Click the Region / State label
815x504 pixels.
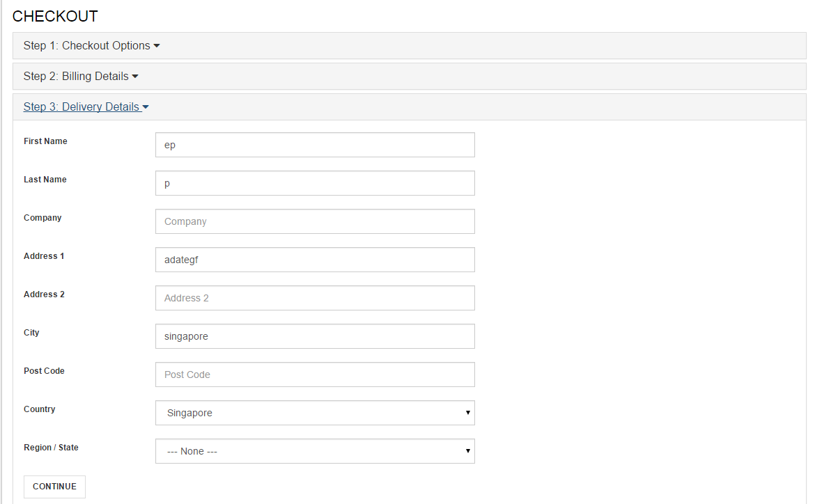point(51,448)
